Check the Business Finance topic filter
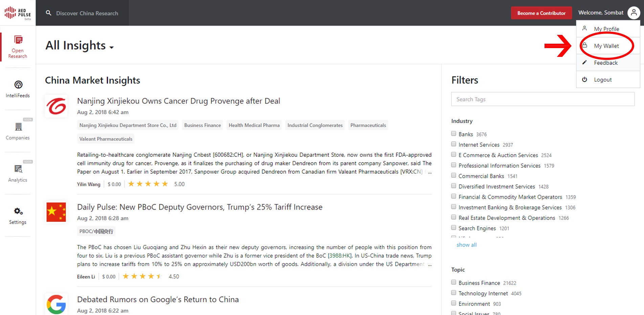This screenshot has height=315, width=644. (x=453, y=282)
